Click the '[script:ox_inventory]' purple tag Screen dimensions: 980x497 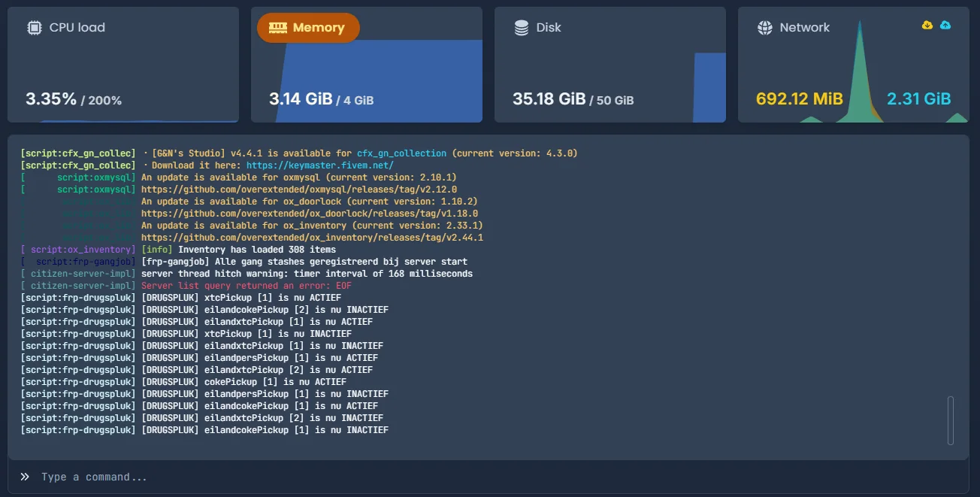tap(78, 250)
